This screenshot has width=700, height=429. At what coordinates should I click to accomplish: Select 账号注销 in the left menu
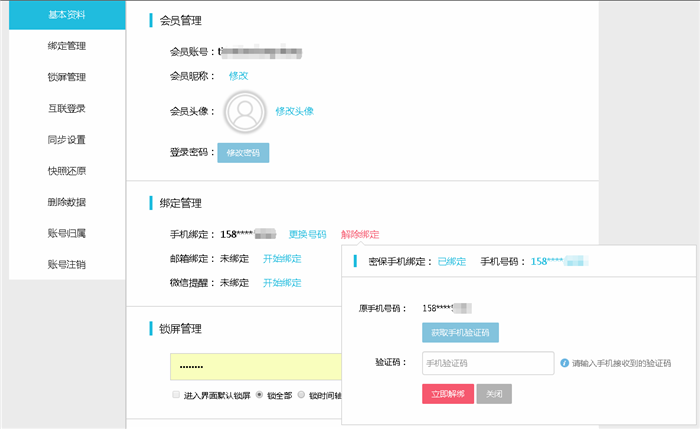pos(67,264)
